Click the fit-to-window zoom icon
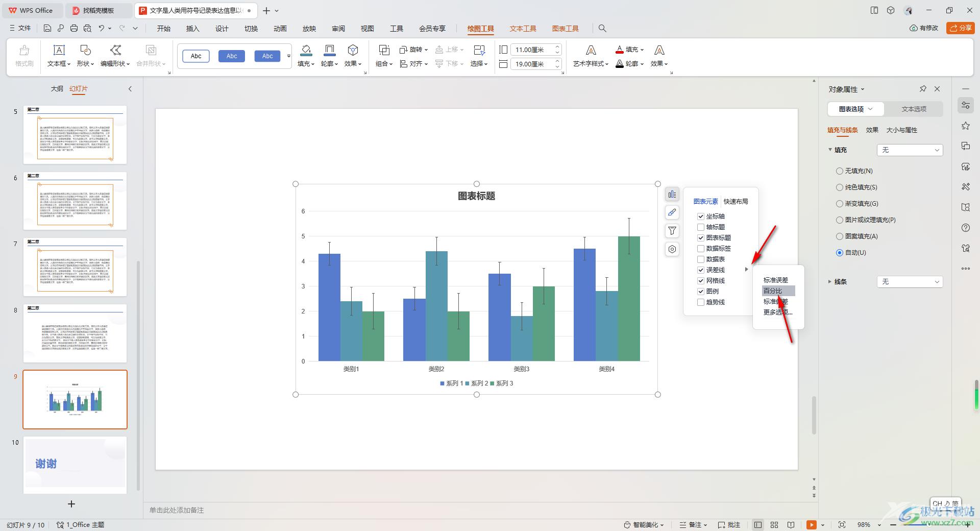Viewport: 980px width, 531px height. click(842, 525)
